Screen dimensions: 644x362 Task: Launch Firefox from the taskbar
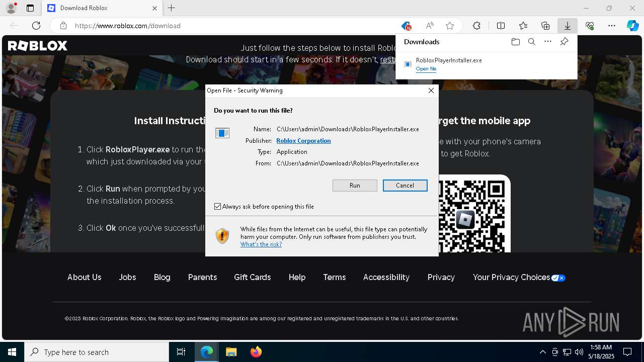(256, 352)
